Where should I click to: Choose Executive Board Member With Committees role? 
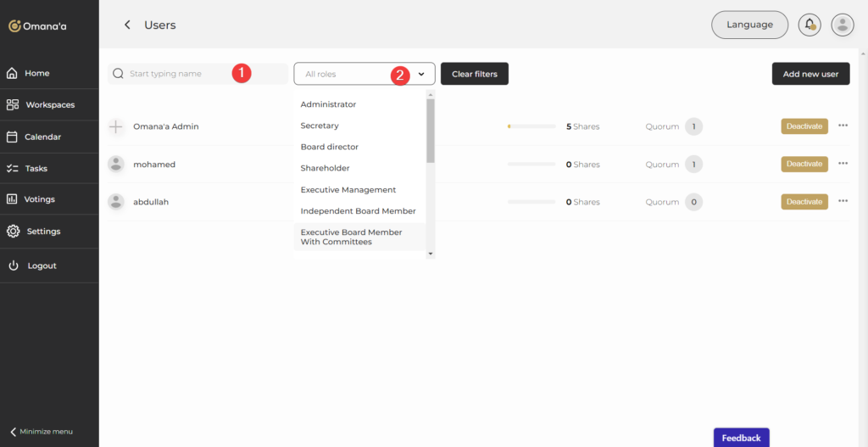(x=351, y=237)
